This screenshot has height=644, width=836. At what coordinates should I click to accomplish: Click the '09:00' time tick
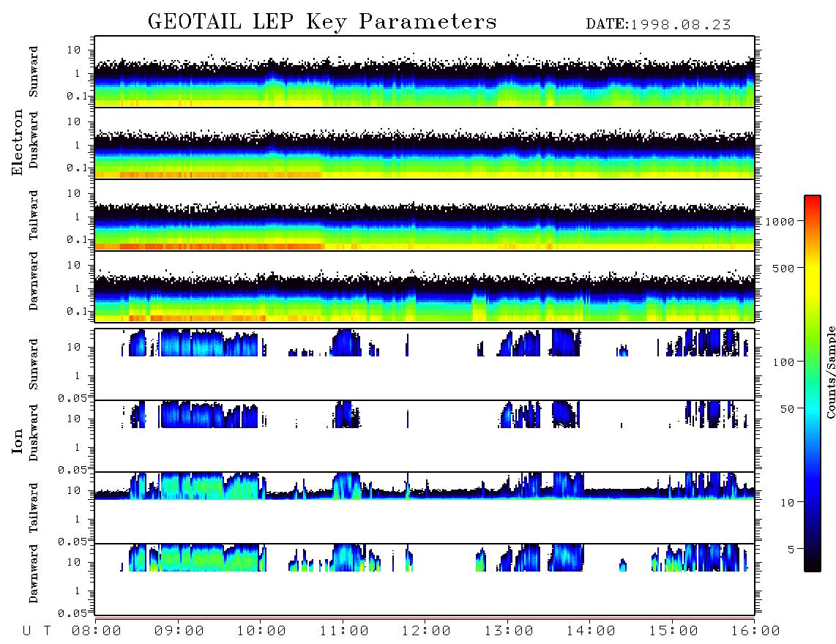(x=179, y=631)
